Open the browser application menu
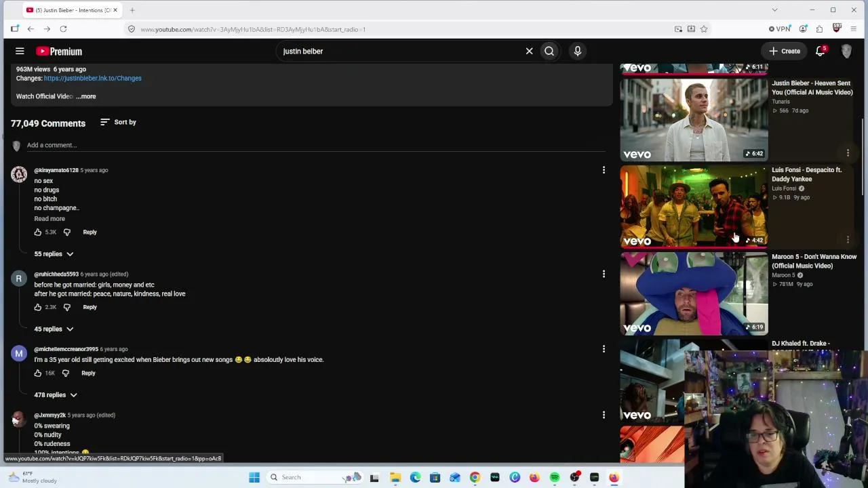The height and width of the screenshot is (488, 868). point(853,29)
